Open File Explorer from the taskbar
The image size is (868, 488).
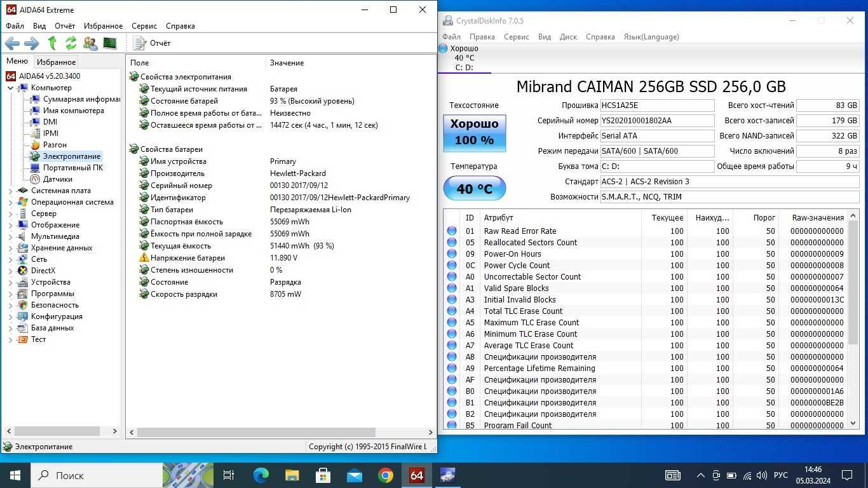pyautogui.click(x=292, y=475)
